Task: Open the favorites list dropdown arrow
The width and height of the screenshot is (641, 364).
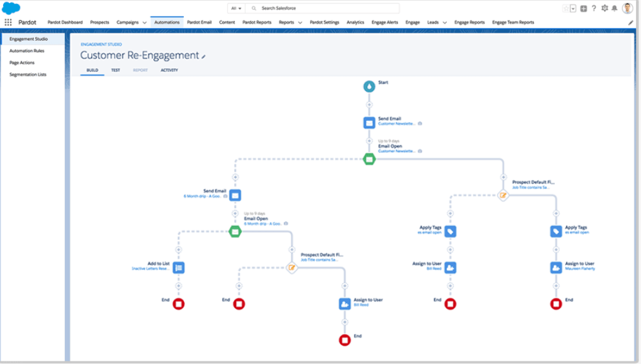Action: pos(573,8)
